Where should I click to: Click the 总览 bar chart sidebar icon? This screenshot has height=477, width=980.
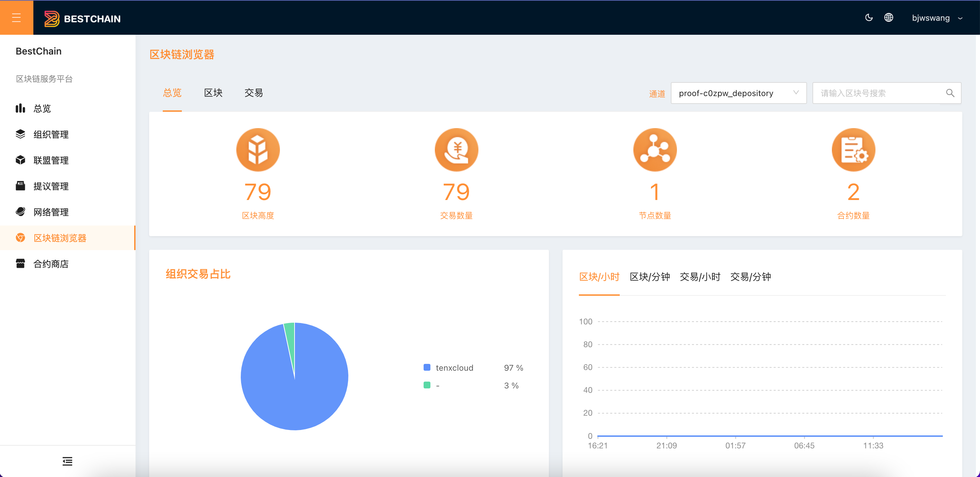[x=20, y=108]
